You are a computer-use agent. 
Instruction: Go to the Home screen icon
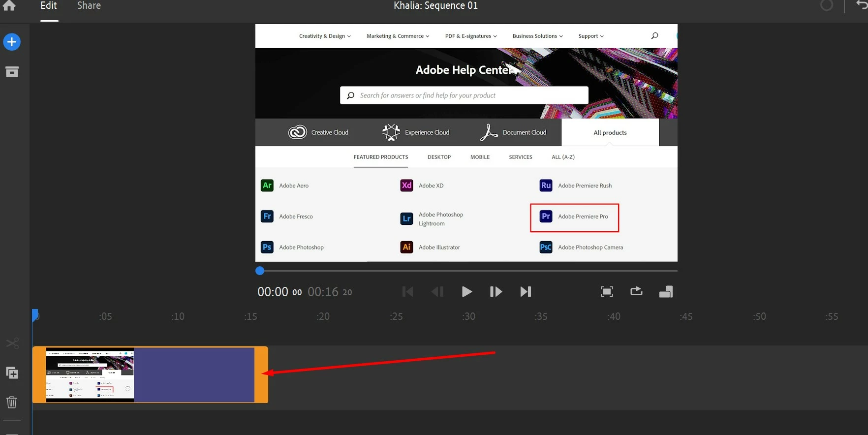pos(9,5)
